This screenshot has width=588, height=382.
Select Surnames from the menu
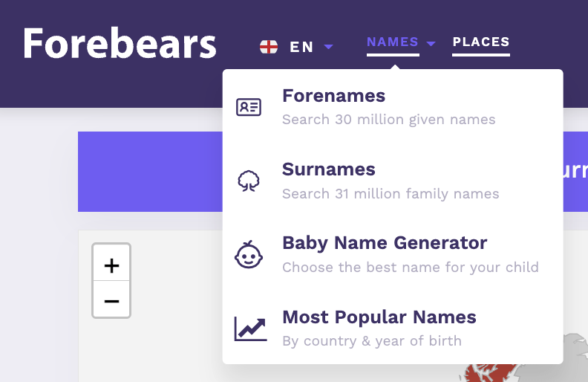pos(328,169)
